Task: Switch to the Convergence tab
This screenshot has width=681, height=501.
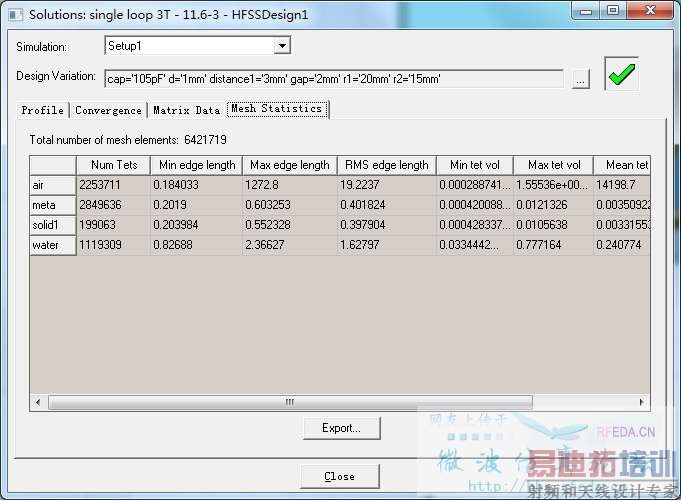Action: pyautogui.click(x=108, y=110)
